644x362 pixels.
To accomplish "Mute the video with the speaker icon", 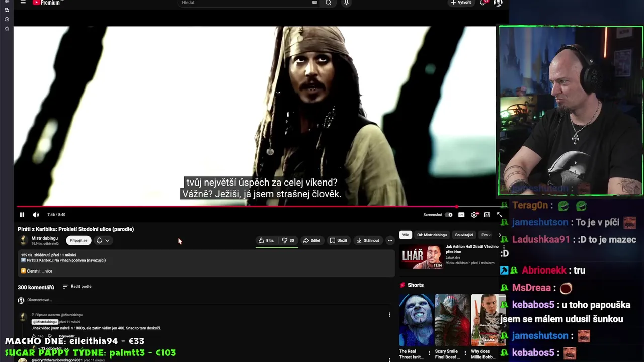I will (x=36, y=215).
